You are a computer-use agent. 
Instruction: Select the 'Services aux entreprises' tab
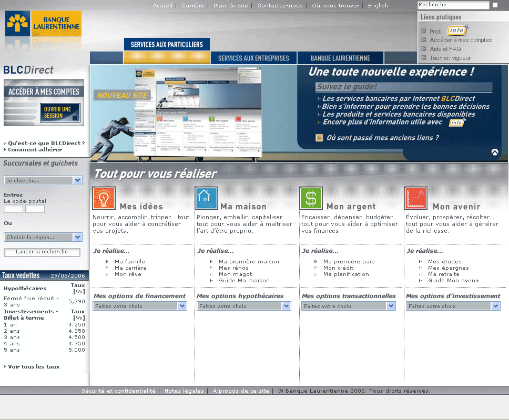click(253, 58)
